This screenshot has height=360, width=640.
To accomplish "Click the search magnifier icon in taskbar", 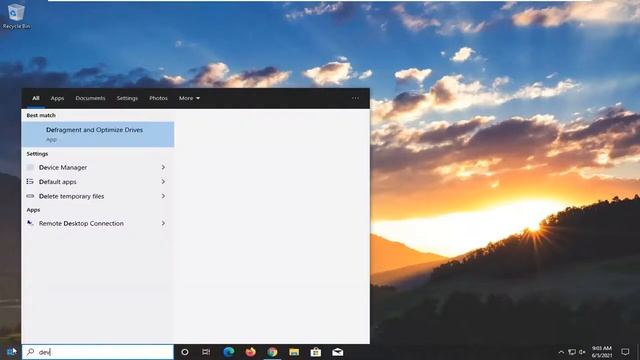I will click(30, 352).
